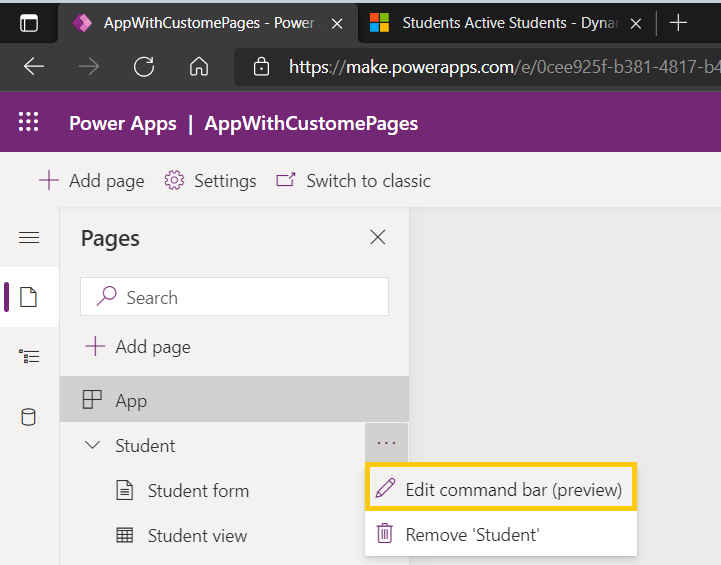The image size is (721, 565).
Task: Open the app launcher waffle icon
Action: click(28, 123)
